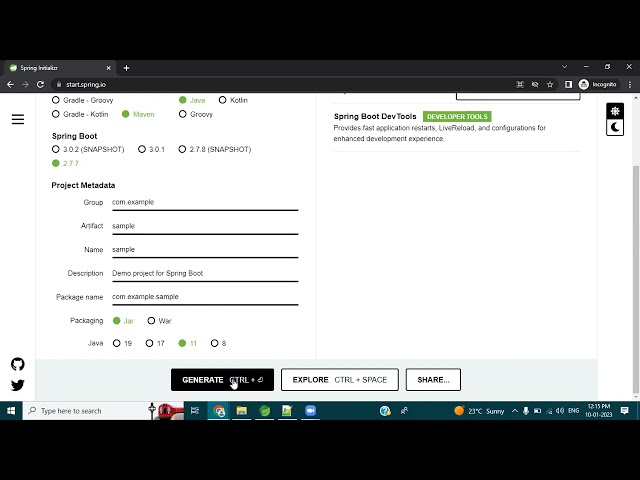640x480 pixels.
Task: Open the browser side panel icon
Action: (568, 84)
